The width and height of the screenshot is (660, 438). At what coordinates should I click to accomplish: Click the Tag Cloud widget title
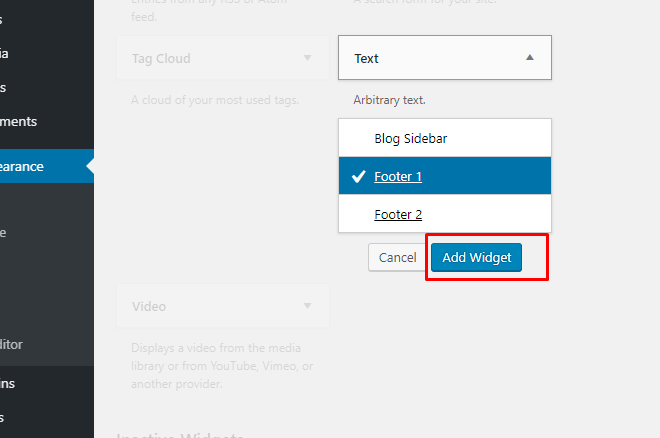[161, 58]
